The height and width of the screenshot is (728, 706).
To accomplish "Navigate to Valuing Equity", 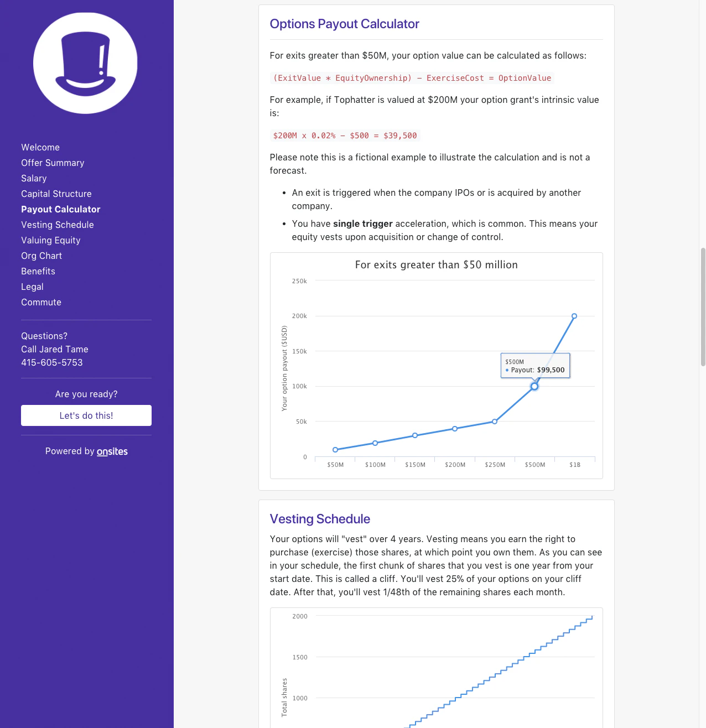I will point(50,240).
